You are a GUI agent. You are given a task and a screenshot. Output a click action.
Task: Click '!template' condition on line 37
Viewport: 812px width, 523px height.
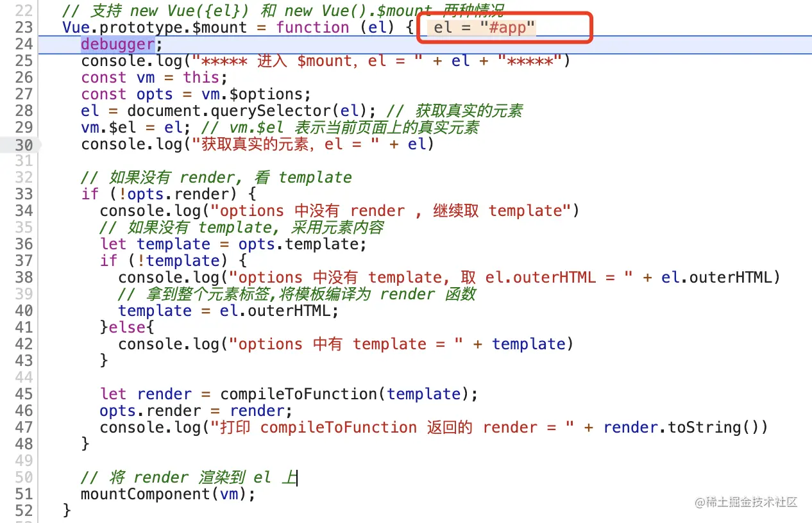point(178,261)
